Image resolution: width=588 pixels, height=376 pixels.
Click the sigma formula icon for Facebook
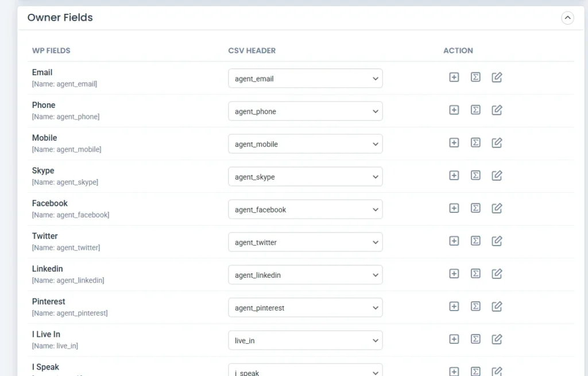point(475,208)
